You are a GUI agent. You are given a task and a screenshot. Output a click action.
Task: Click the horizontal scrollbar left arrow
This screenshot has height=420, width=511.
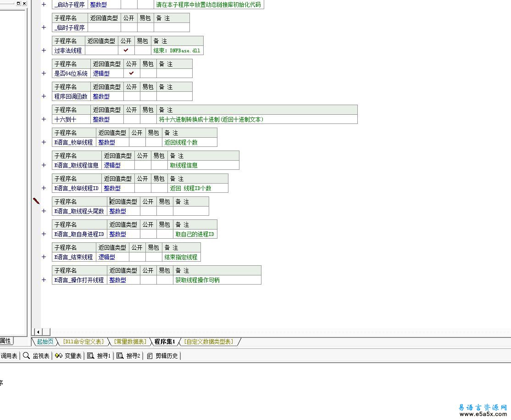coord(38,332)
